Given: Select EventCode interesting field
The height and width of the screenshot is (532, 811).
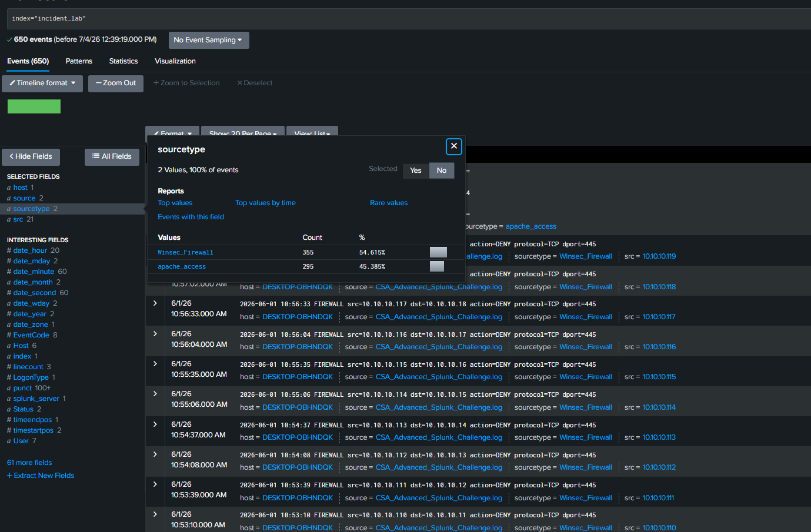Looking at the screenshot, I should click(x=31, y=335).
